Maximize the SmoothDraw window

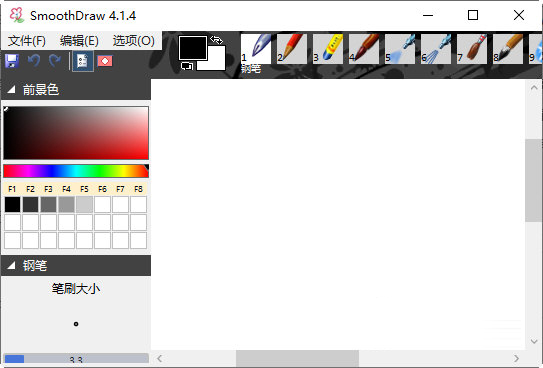tap(473, 15)
